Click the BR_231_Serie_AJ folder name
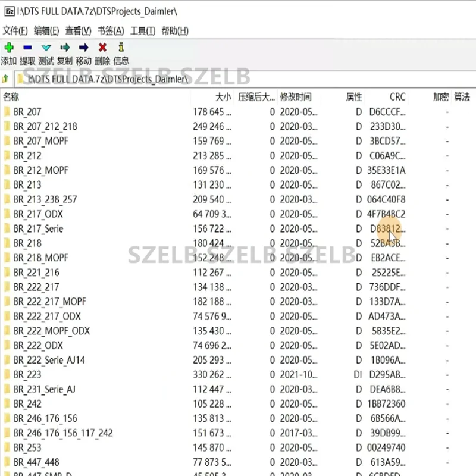The height and width of the screenshot is (476, 476). coord(44,389)
